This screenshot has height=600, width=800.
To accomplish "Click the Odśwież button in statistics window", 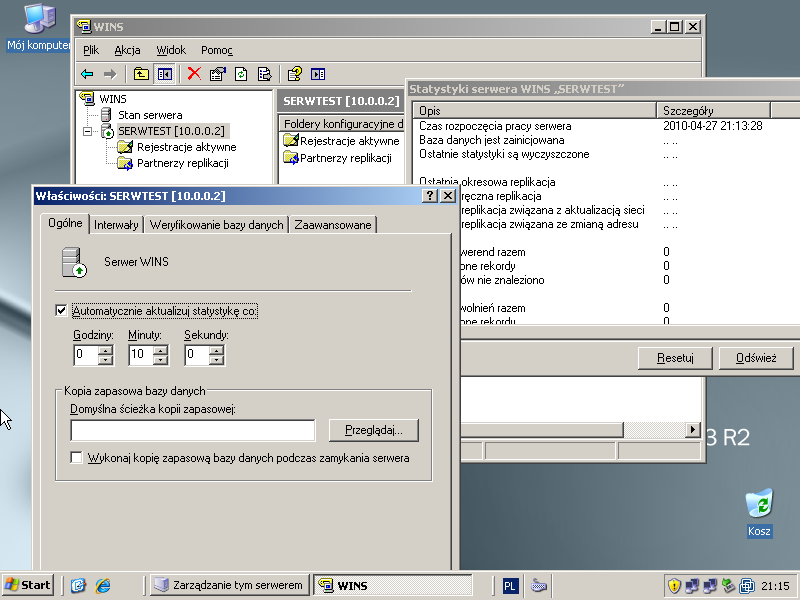I will (756, 358).
